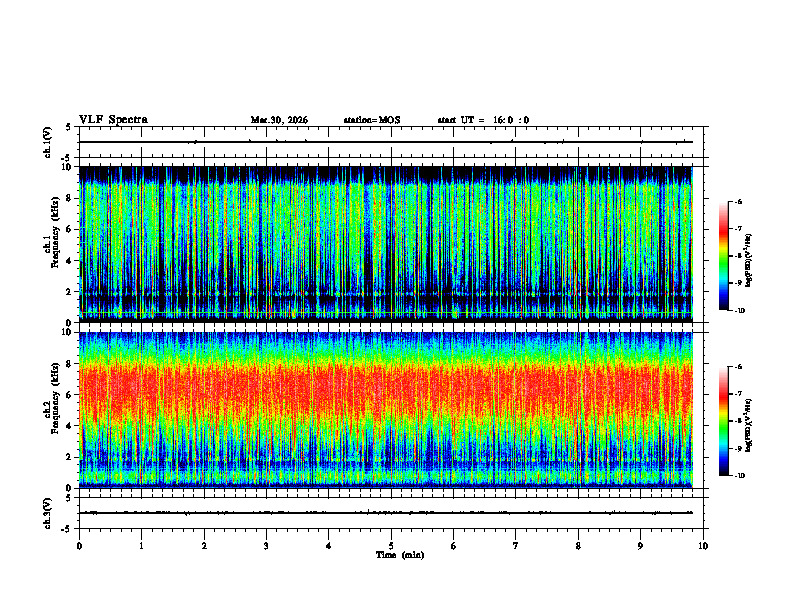Click the "-6" label on ch.1 colorbar
The image size is (792, 612).
click(x=738, y=201)
